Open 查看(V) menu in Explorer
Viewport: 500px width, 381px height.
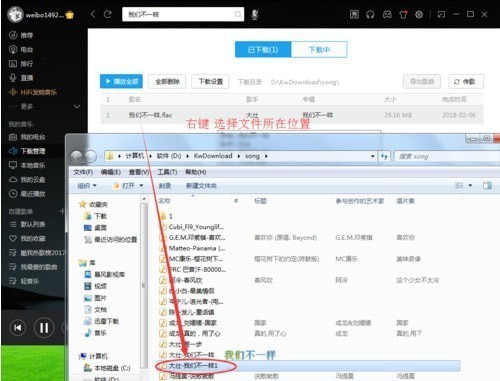click(139, 172)
